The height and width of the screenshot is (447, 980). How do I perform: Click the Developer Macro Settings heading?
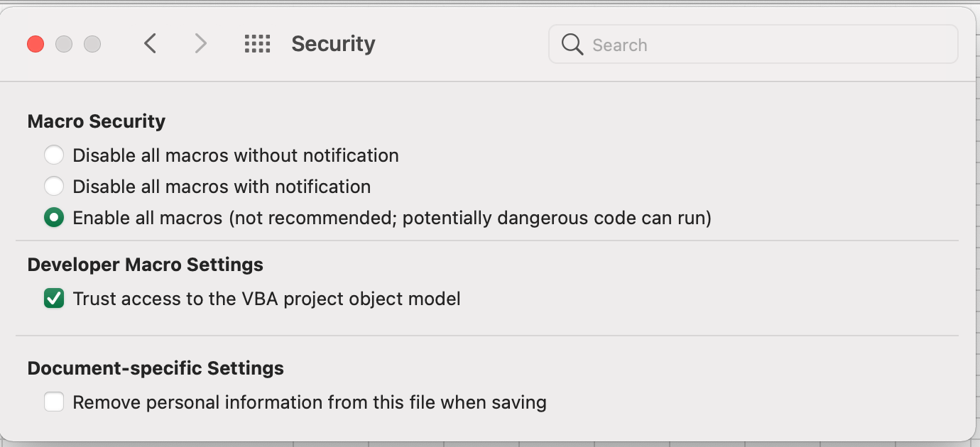click(x=146, y=265)
